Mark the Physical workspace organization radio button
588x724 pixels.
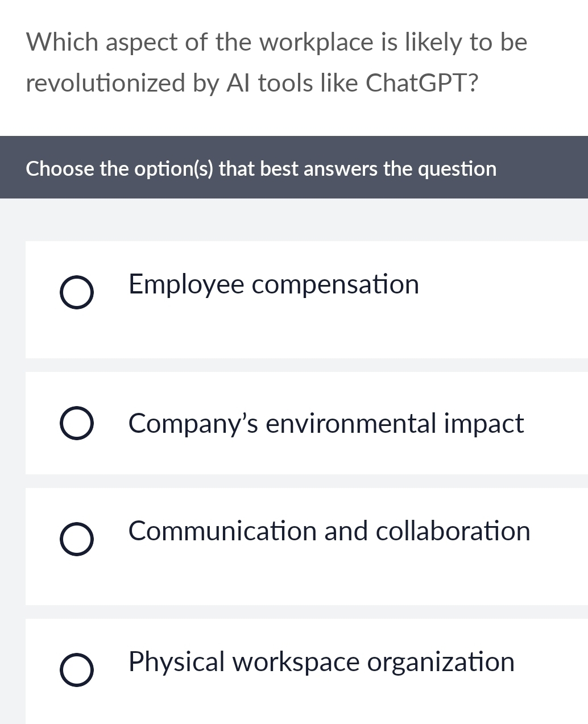tap(76, 671)
